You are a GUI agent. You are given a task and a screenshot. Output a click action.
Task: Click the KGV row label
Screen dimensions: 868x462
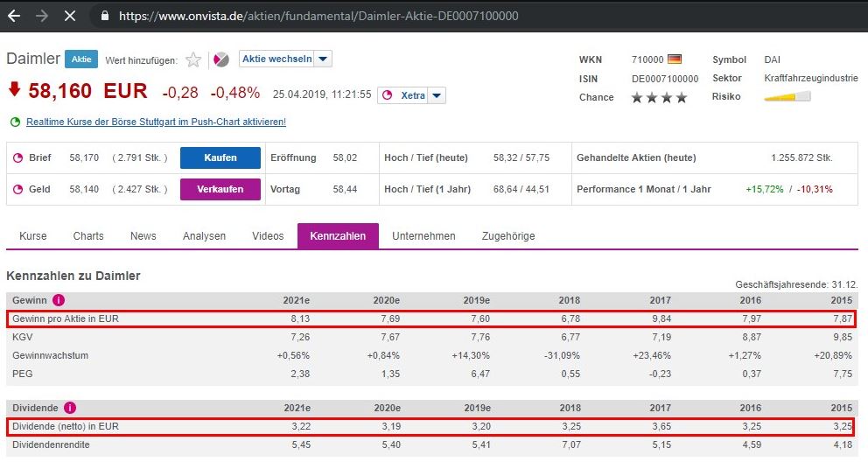[x=22, y=337]
